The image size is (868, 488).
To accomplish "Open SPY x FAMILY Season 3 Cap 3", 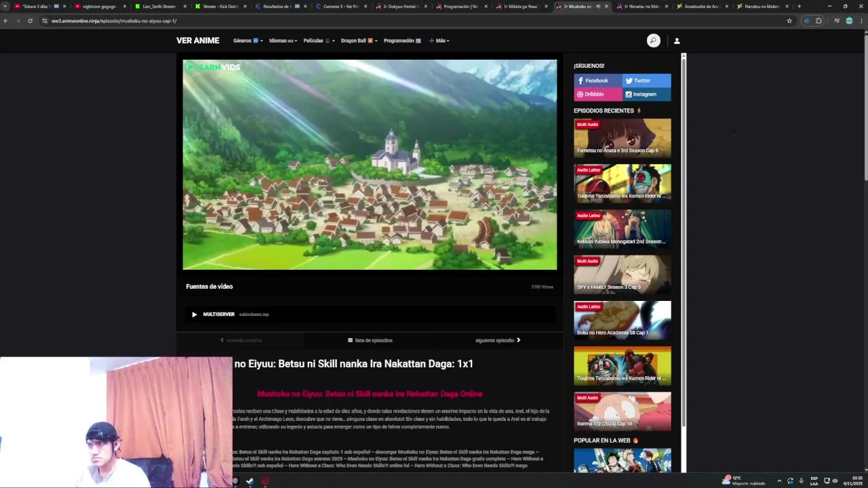I will pyautogui.click(x=623, y=274).
